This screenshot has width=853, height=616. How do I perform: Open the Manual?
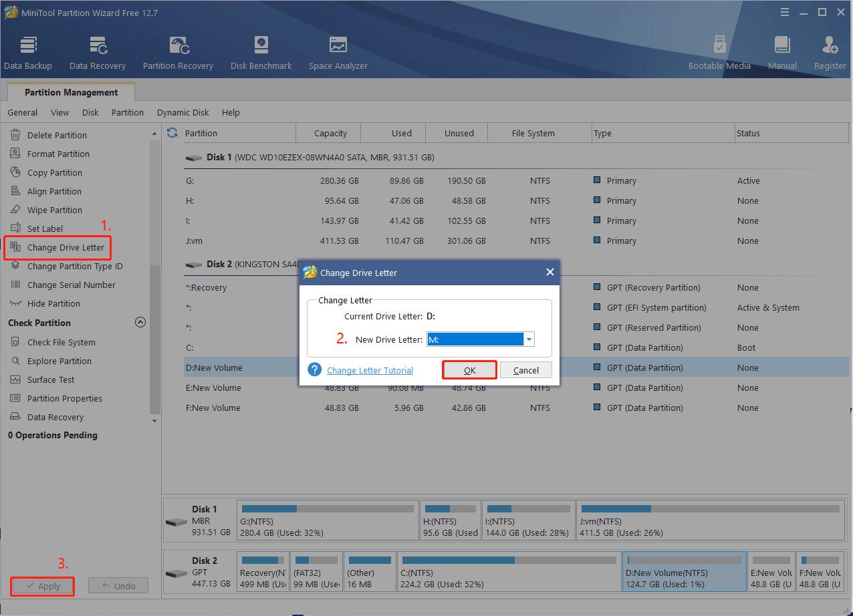782,53
